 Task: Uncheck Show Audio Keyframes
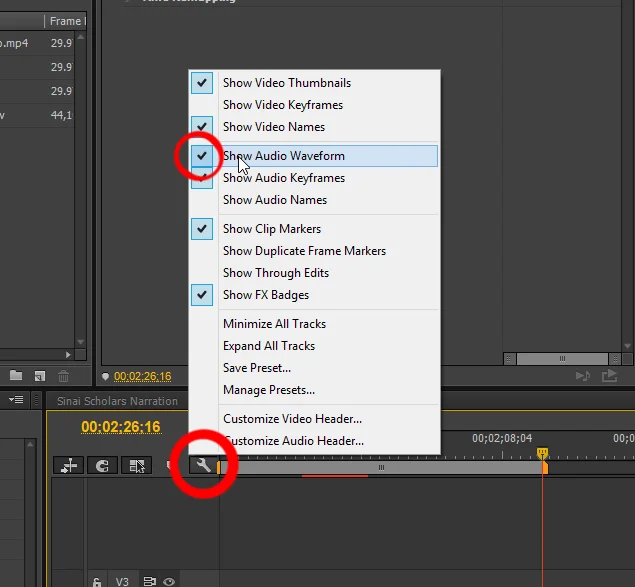coord(202,178)
